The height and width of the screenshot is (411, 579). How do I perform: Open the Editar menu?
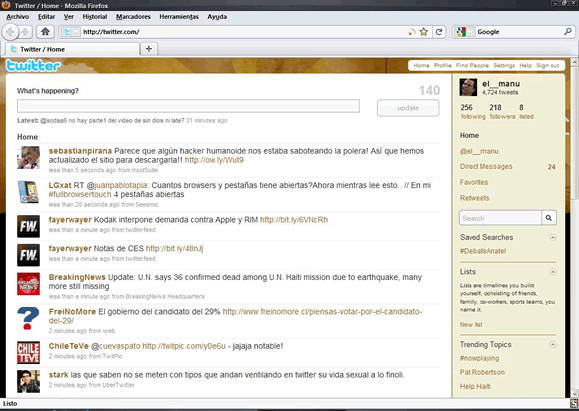point(47,17)
